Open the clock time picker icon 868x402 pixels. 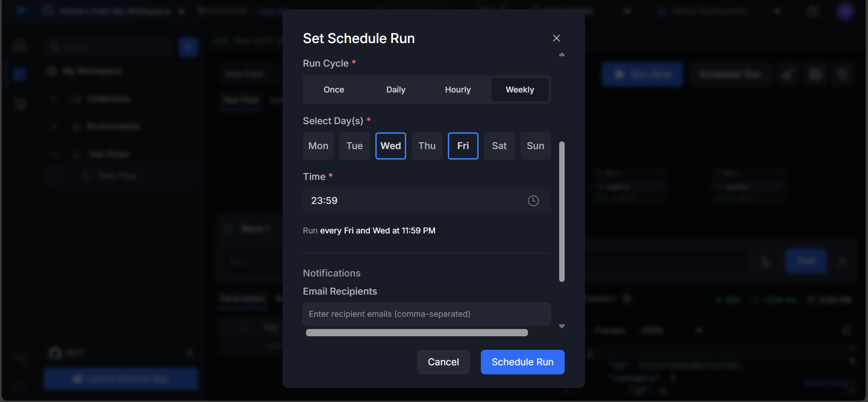pos(533,201)
